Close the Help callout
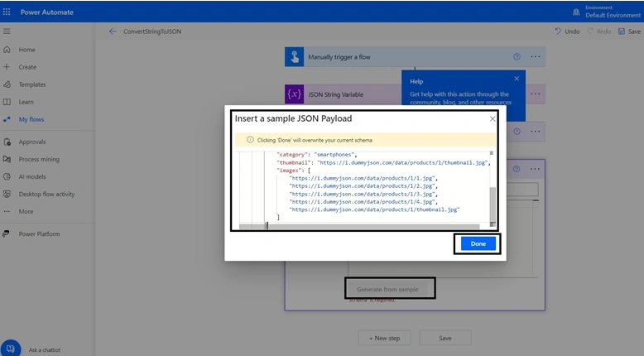 (517, 79)
